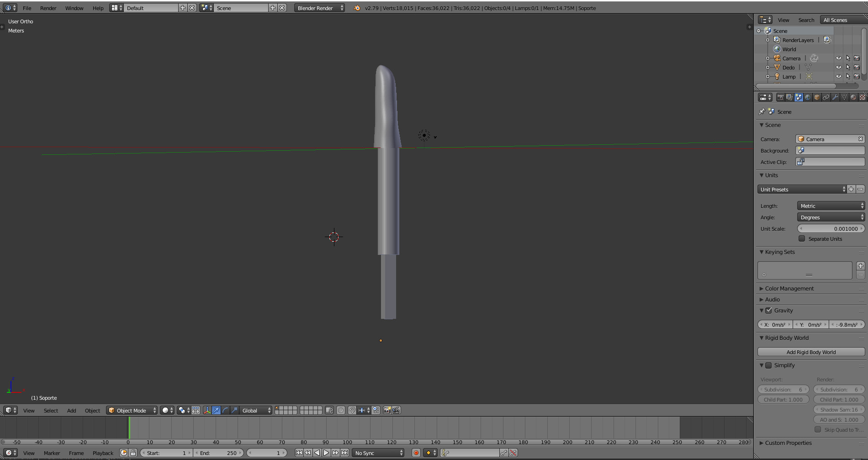Disable the Gravity checkbox
The height and width of the screenshot is (460, 868).
(x=768, y=310)
